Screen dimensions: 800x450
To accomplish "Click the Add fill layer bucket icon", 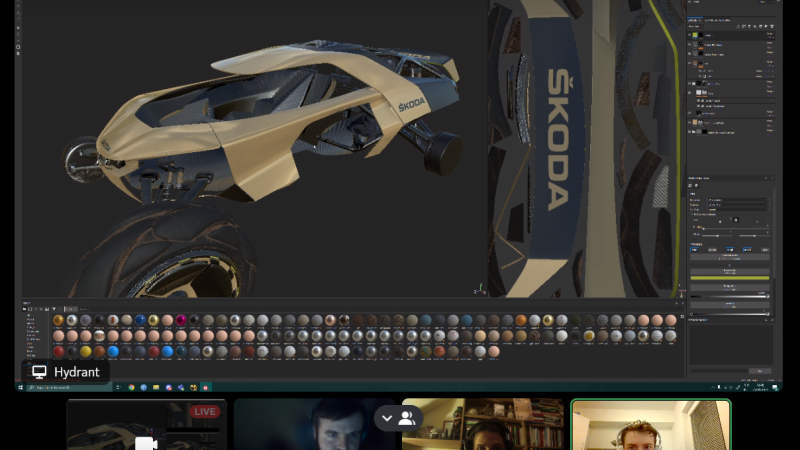I will click(x=755, y=27).
